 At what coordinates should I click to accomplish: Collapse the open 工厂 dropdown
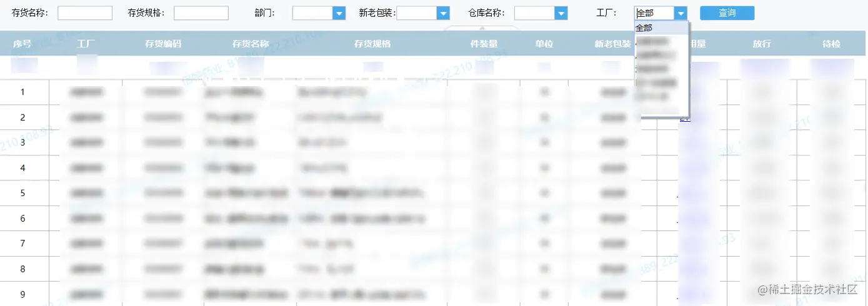click(681, 13)
